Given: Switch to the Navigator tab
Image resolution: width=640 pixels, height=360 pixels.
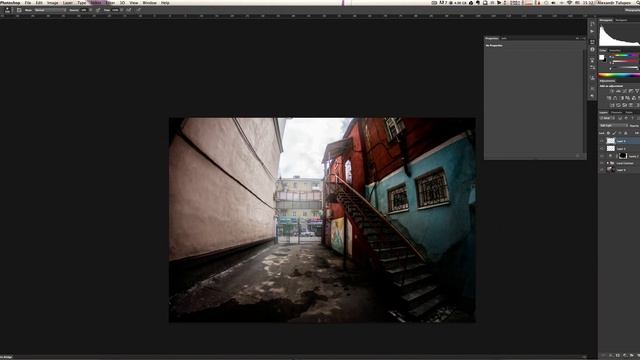Looking at the screenshot, I should [622, 20].
